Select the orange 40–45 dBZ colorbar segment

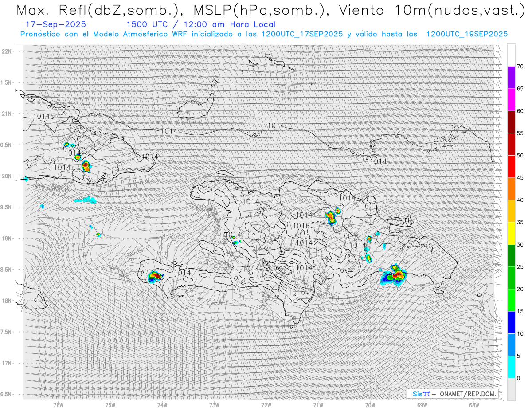511,189
